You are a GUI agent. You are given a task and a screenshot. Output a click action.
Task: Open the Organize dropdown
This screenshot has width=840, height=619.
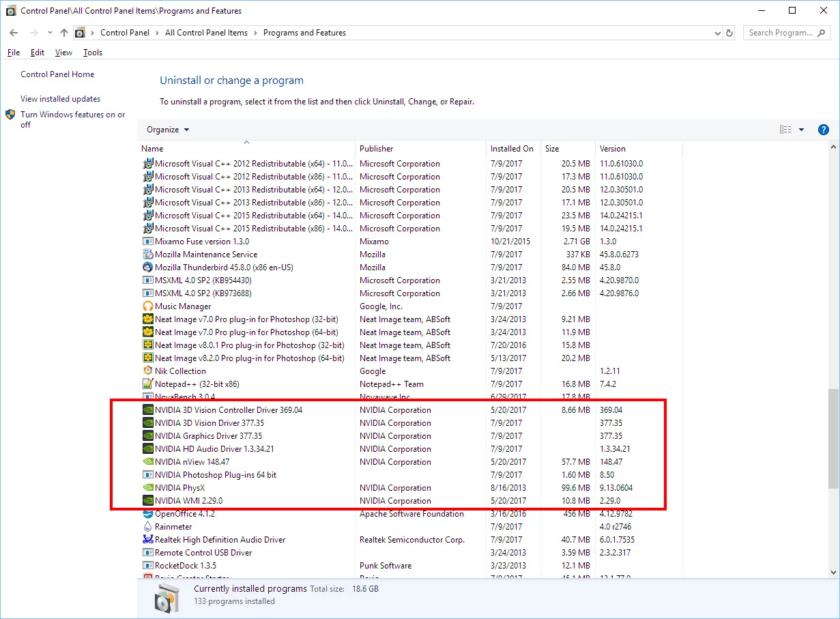point(168,130)
